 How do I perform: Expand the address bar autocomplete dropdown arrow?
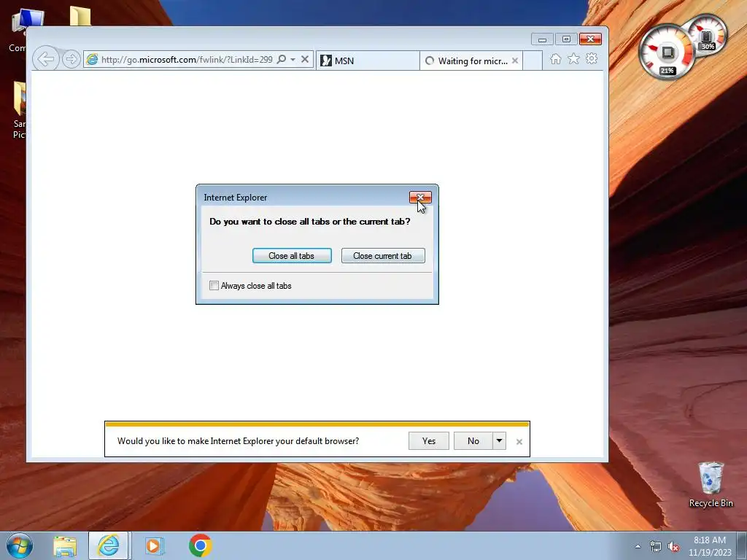(x=293, y=60)
